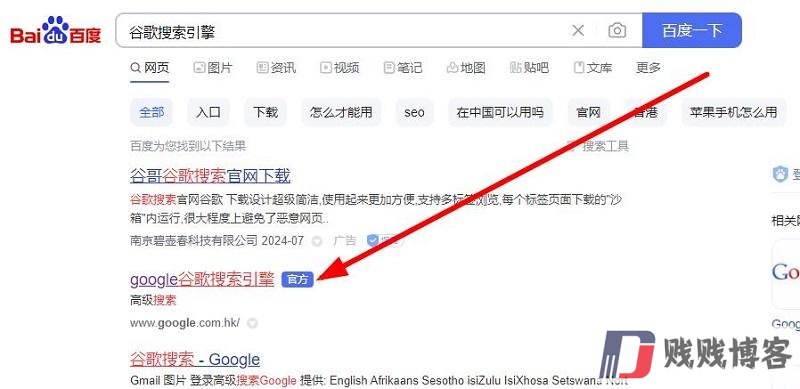800x389 pixels.
Task: Click the Google logo thumbnail on the right
Action: coord(786,273)
